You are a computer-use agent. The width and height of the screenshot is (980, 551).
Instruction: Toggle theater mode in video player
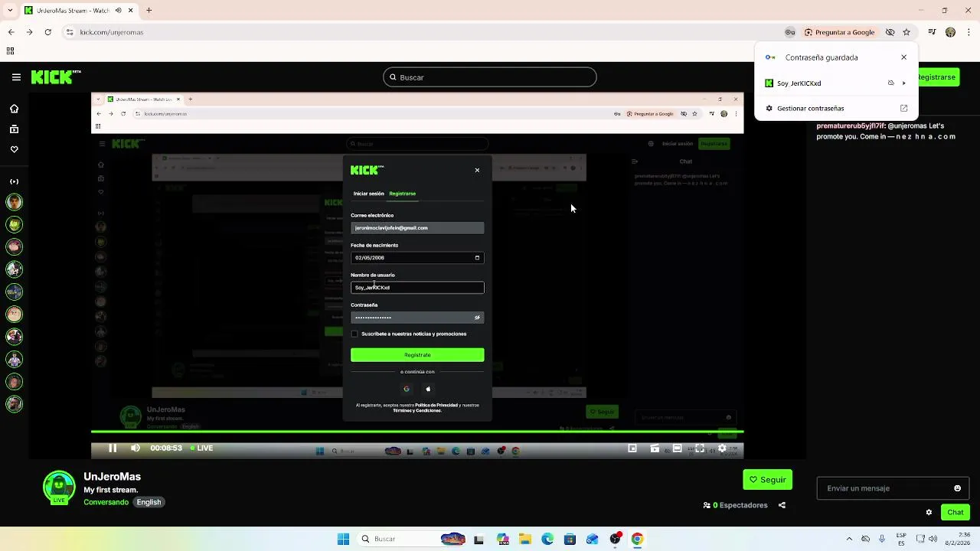coord(677,448)
